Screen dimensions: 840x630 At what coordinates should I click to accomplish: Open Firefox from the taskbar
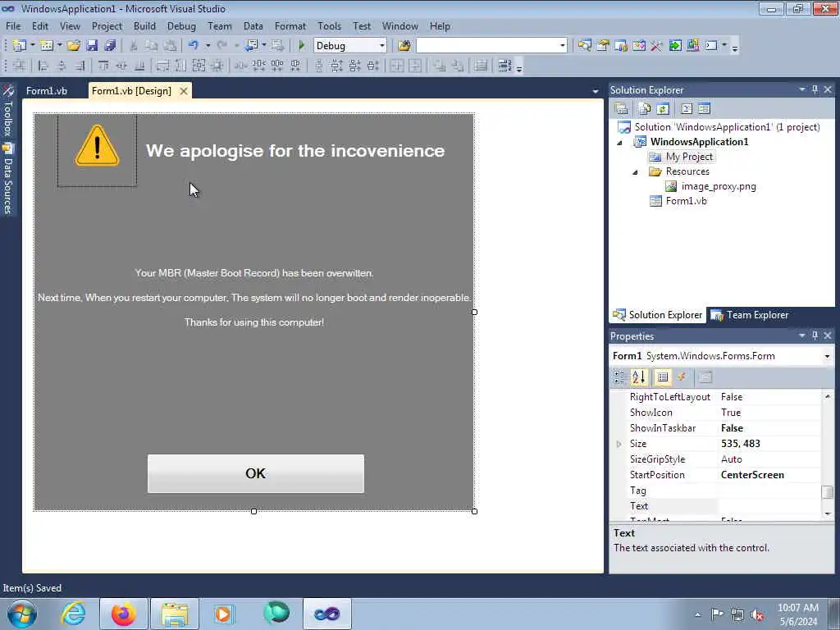(x=124, y=614)
